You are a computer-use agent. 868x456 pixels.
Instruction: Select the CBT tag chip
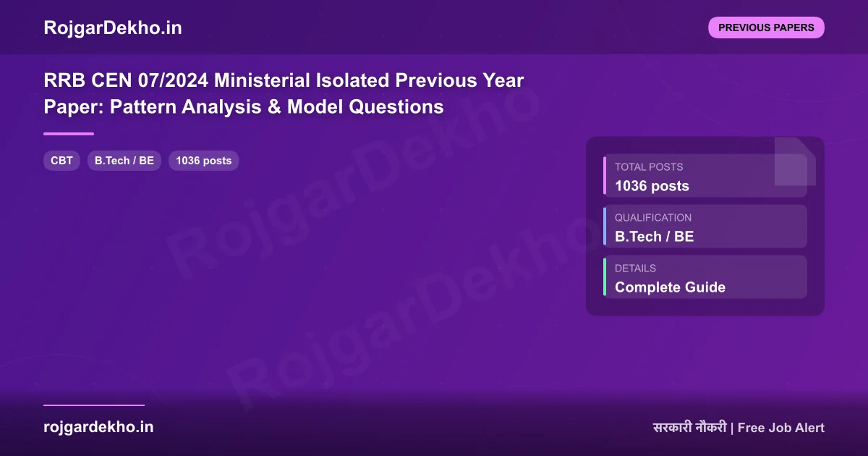[61, 161]
